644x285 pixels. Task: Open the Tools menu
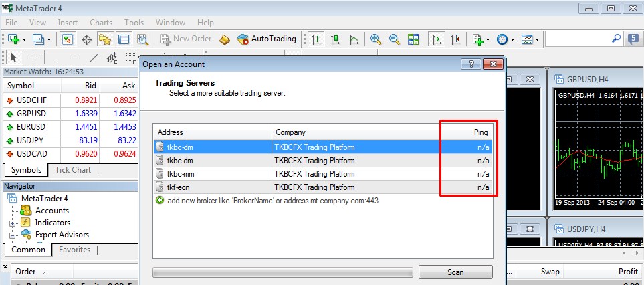[x=134, y=23]
